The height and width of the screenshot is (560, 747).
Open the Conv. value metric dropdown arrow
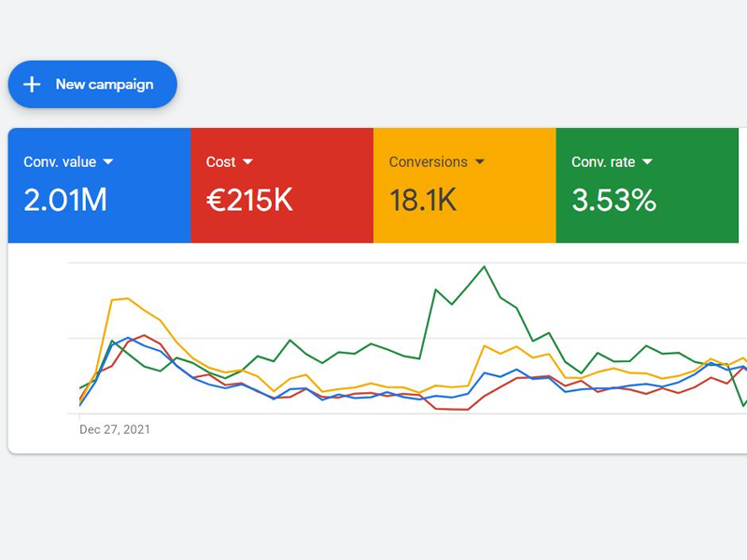coord(108,162)
